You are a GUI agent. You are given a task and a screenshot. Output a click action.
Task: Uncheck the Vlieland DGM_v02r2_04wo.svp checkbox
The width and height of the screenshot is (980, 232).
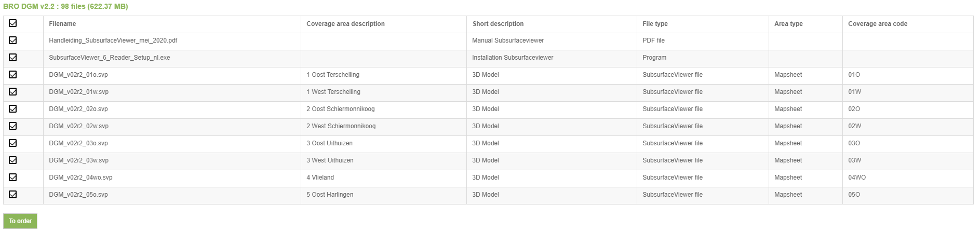(x=13, y=178)
